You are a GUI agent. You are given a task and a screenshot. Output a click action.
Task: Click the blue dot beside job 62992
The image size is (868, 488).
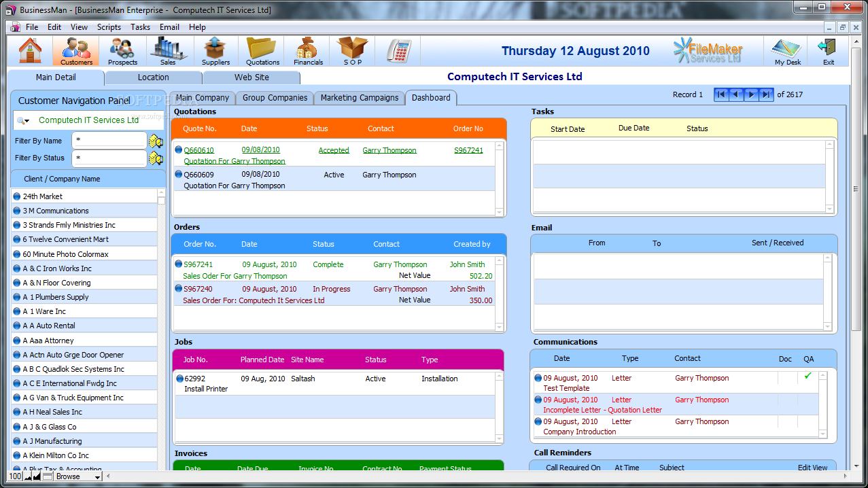[179, 379]
